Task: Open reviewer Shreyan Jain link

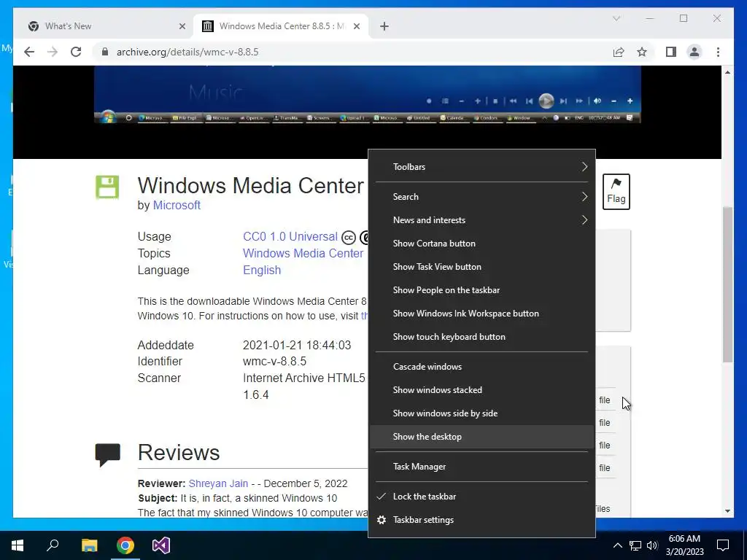Action: pos(218,483)
